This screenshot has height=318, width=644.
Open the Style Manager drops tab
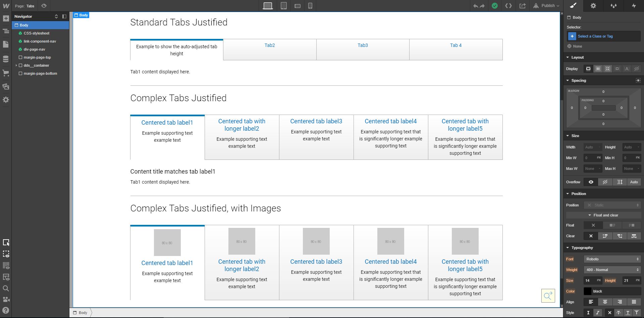[x=613, y=6]
